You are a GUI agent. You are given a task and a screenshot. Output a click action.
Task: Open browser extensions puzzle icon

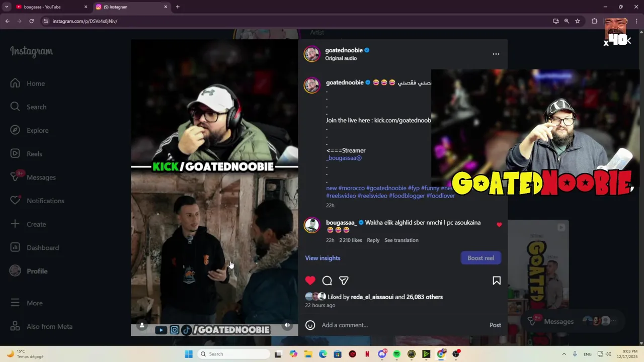coord(595,21)
